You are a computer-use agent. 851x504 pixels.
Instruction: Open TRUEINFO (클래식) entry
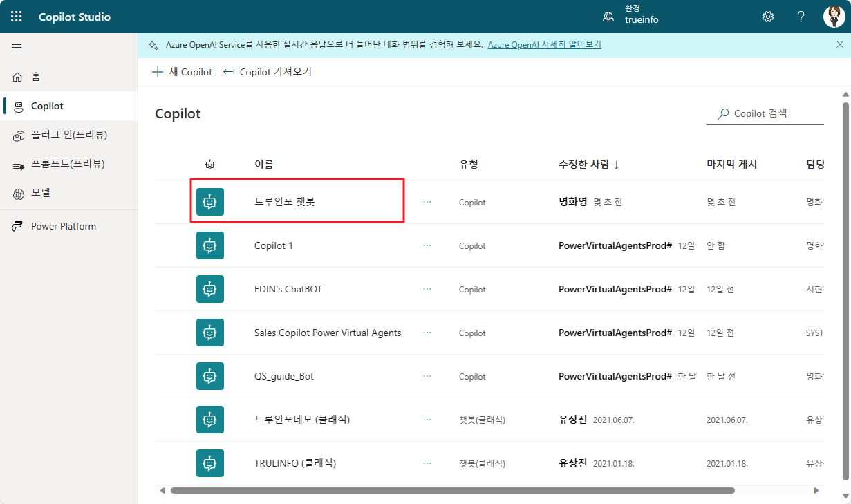coord(295,463)
